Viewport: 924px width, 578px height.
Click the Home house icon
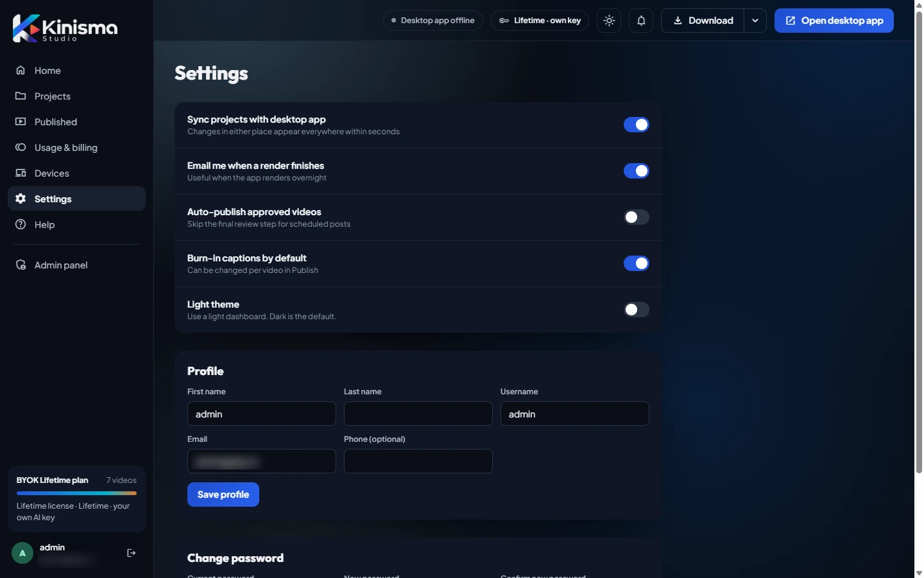(x=21, y=70)
